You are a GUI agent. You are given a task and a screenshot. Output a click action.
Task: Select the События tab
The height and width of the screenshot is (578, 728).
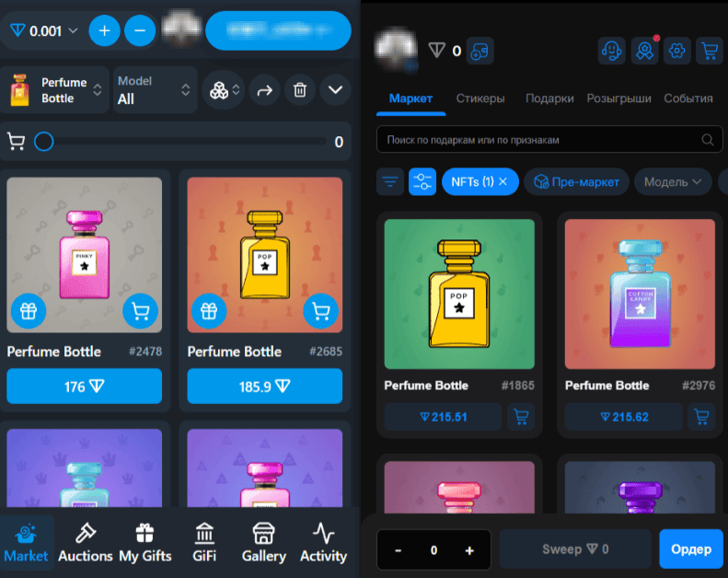click(x=688, y=98)
